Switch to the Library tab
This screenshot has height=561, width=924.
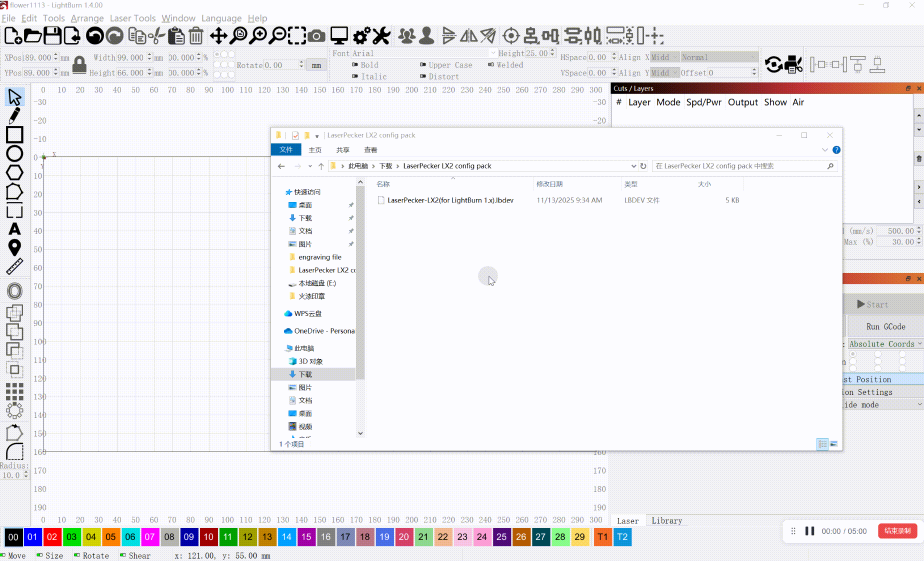click(x=666, y=521)
